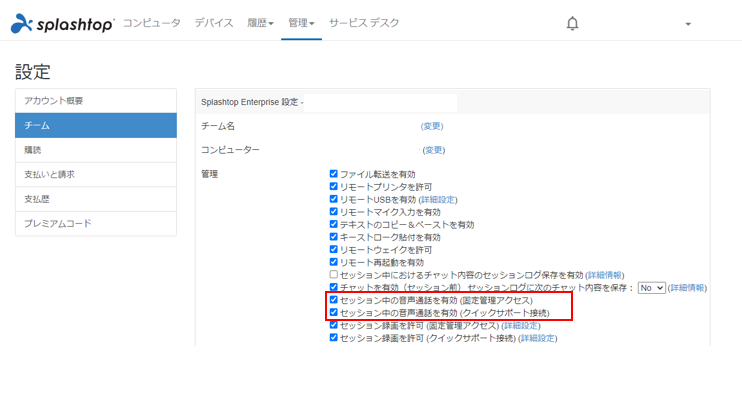Click 変更 link next to コンピューター
This screenshot has width=742, height=397.
(x=434, y=150)
